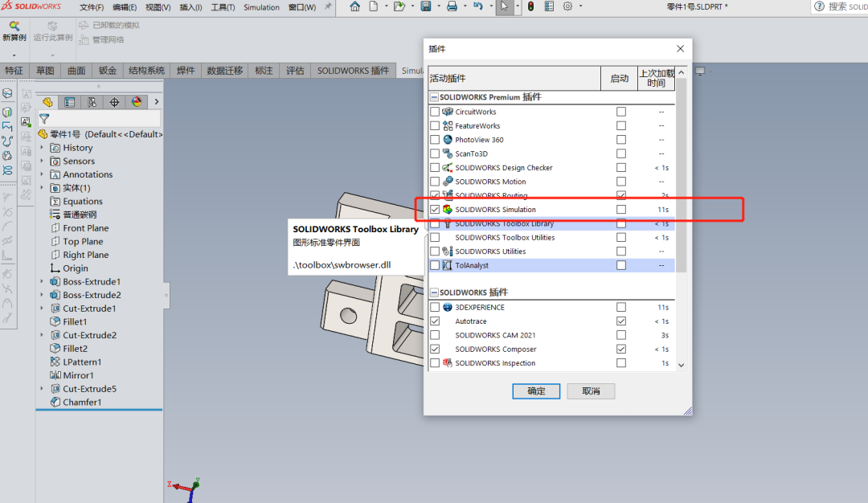Click the filter funnel icon in feature tree
This screenshot has height=503, width=868.
click(x=44, y=119)
